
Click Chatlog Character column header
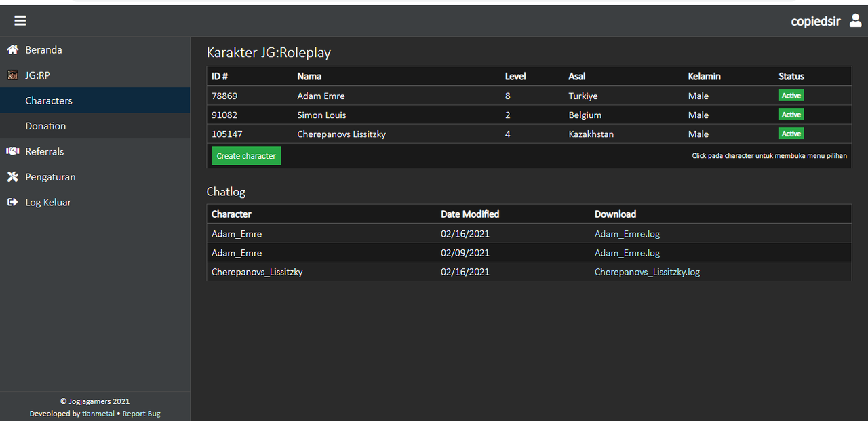pos(231,214)
